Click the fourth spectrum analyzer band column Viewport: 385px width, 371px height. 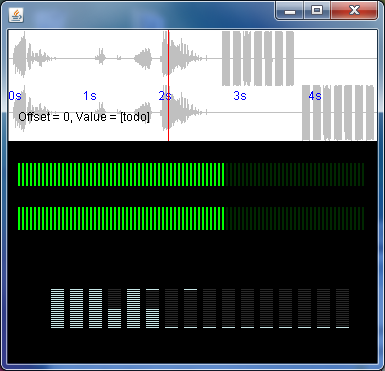[114, 308]
